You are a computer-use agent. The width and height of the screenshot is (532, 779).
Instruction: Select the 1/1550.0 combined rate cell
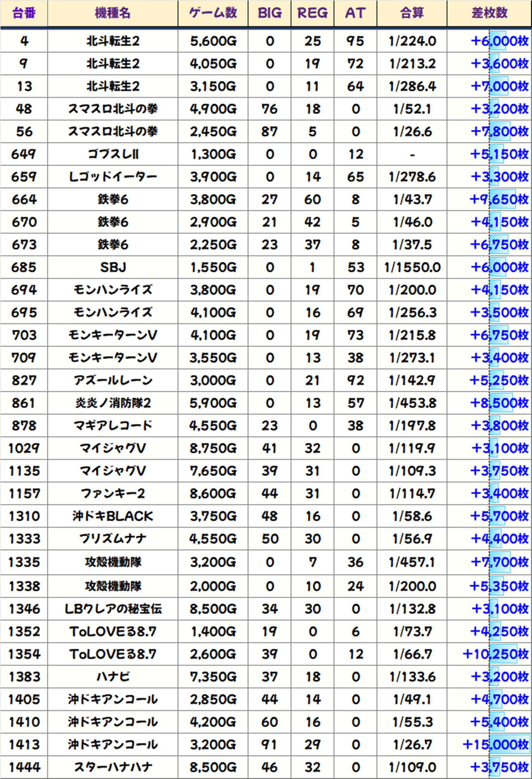click(x=412, y=267)
